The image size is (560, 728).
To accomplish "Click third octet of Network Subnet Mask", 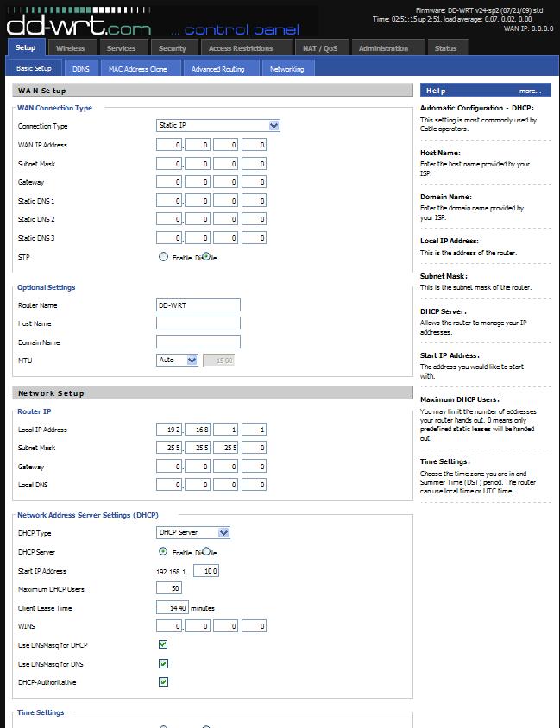I will click(x=226, y=448).
